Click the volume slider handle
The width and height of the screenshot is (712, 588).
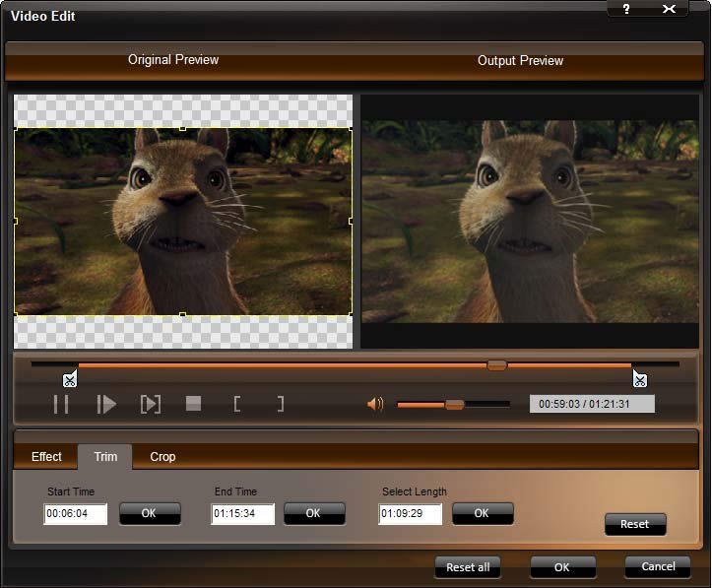pos(454,404)
